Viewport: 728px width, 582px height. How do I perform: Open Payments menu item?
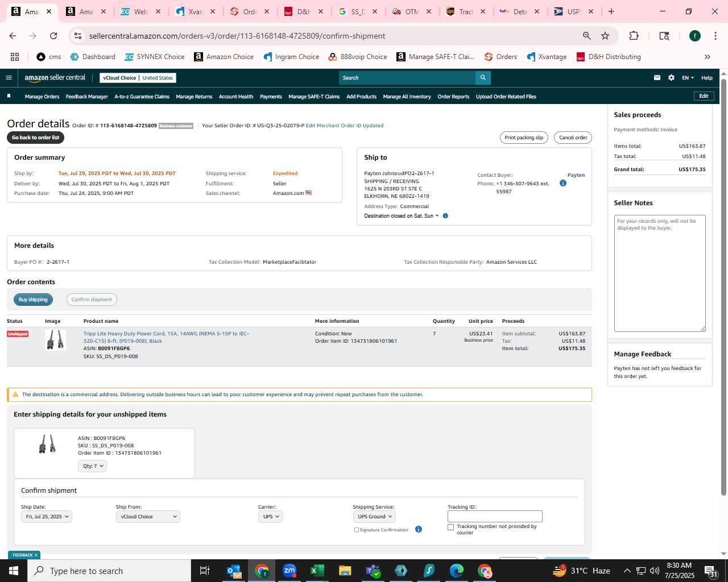271,97
